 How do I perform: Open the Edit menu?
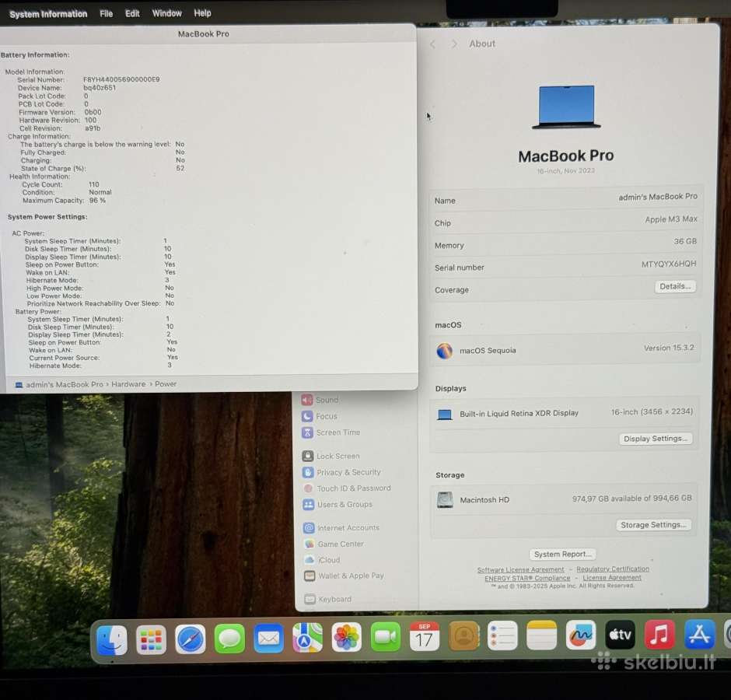point(132,13)
